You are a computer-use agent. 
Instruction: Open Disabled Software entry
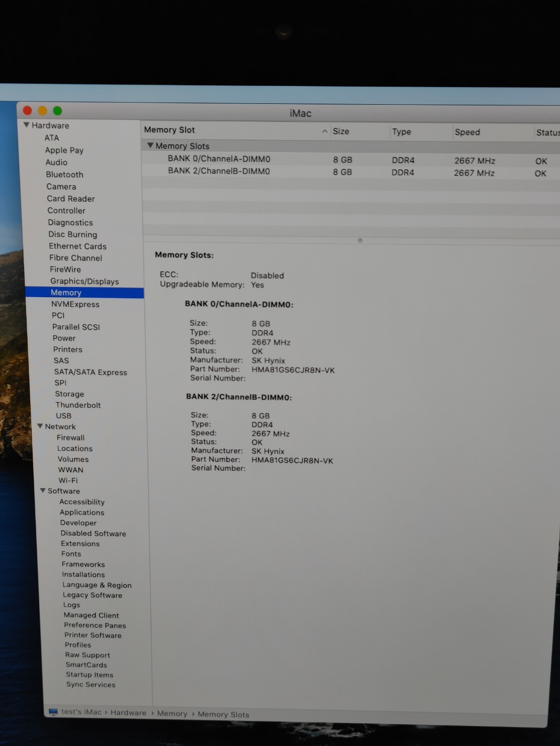(93, 533)
